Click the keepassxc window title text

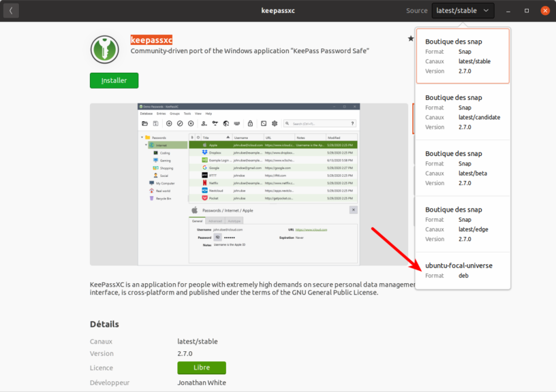pyautogui.click(x=278, y=11)
